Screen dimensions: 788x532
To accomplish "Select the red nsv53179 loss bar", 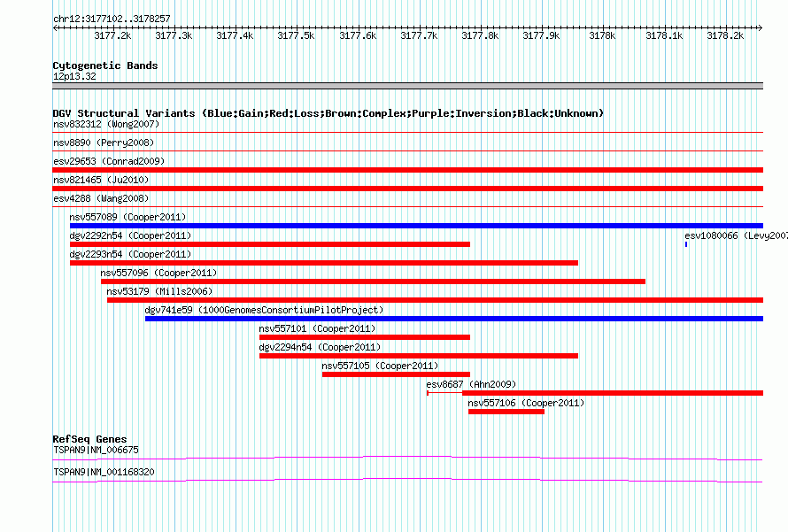I will coord(436,300).
